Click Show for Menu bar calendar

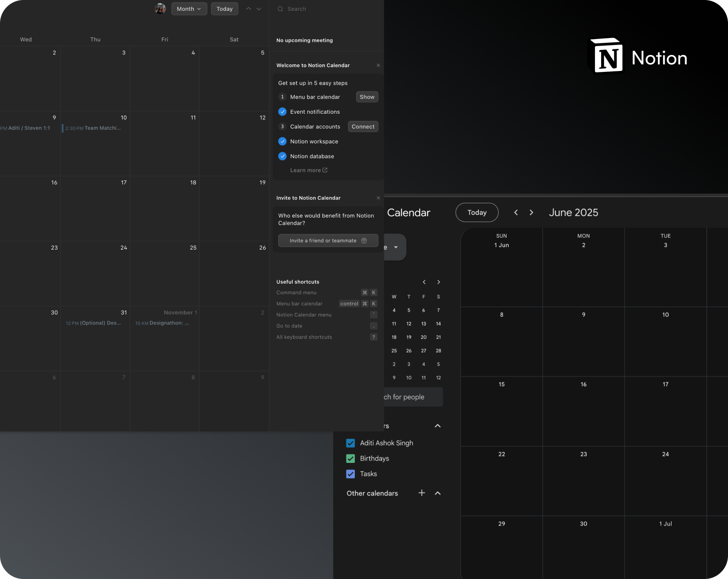tap(367, 97)
